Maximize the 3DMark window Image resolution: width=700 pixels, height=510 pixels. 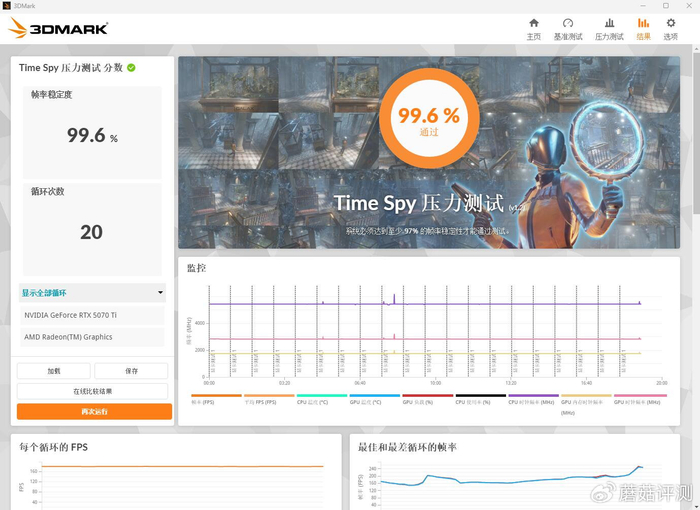(x=666, y=6)
